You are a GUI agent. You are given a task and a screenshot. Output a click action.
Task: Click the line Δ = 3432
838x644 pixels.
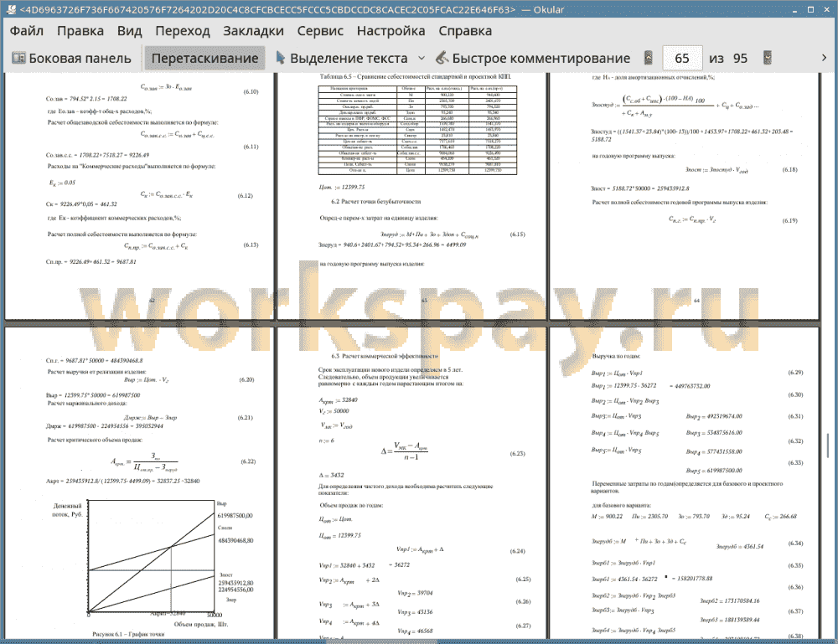[x=331, y=475]
